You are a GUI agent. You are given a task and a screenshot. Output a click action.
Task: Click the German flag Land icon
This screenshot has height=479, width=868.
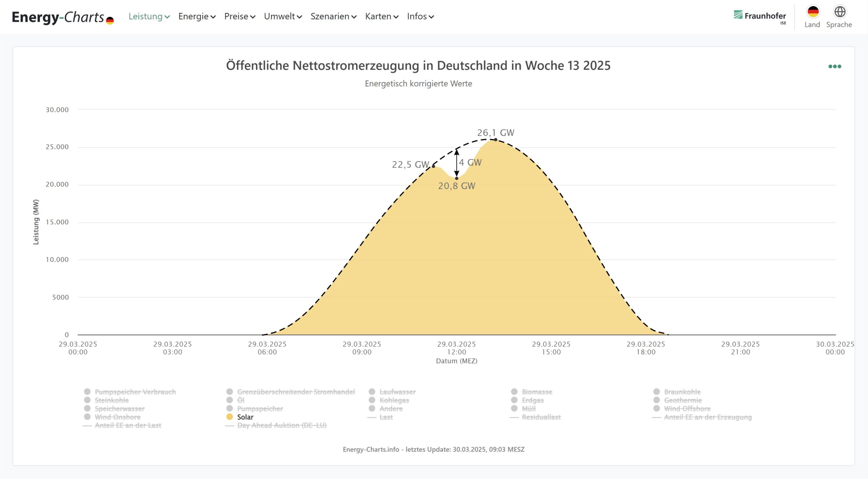point(813,12)
